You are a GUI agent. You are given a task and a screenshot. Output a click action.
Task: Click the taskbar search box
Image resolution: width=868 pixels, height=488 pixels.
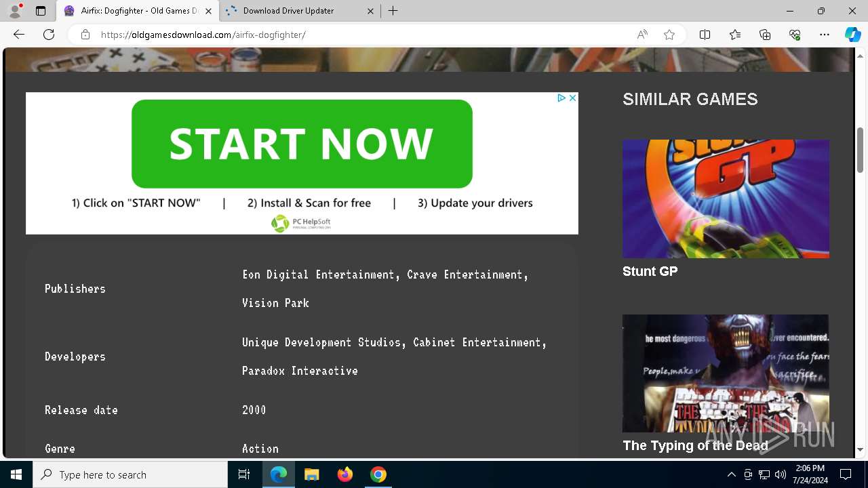(x=130, y=474)
